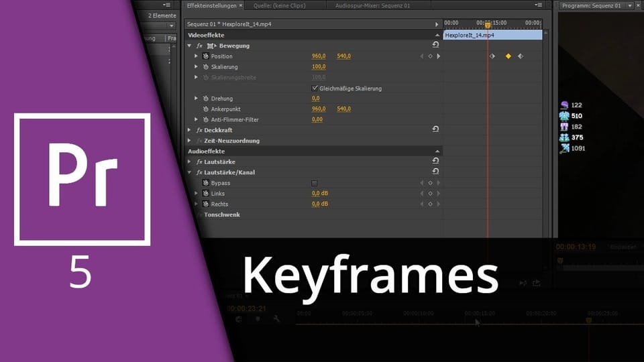644x362 pixels.
Task: Expand the Links channel property
Action: (x=196, y=193)
